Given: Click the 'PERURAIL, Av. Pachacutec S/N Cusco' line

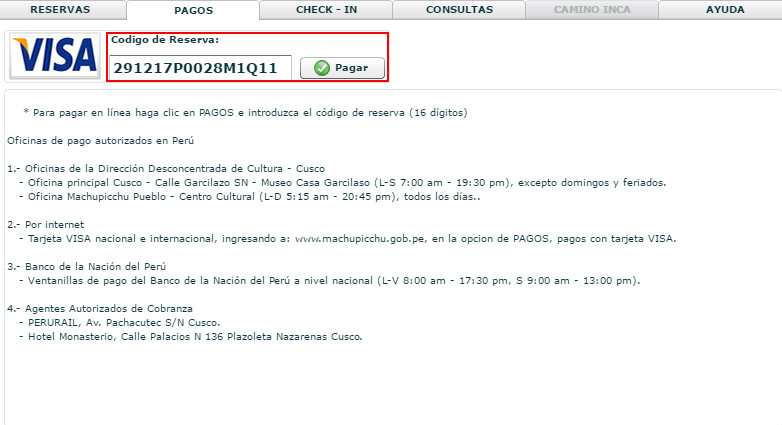Looking at the screenshot, I should click(x=120, y=322).
